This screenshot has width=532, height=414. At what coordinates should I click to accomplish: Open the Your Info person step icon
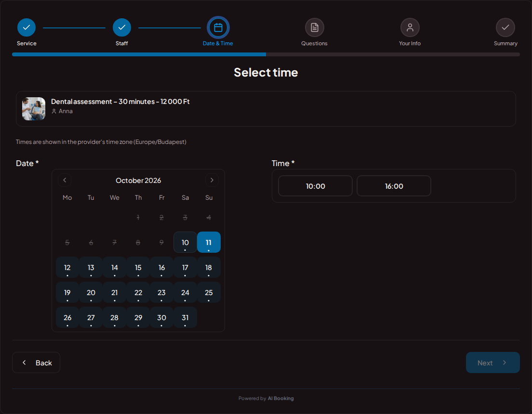coord(410,27)
